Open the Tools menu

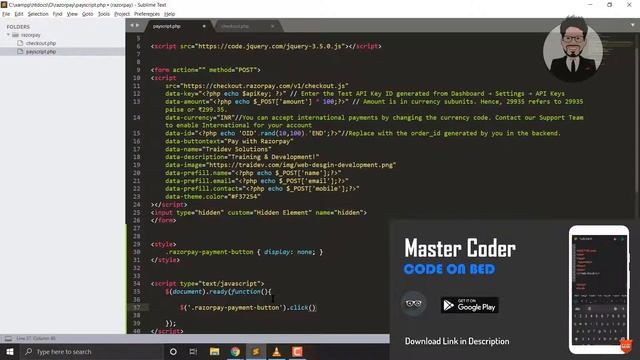coord(104,14)
